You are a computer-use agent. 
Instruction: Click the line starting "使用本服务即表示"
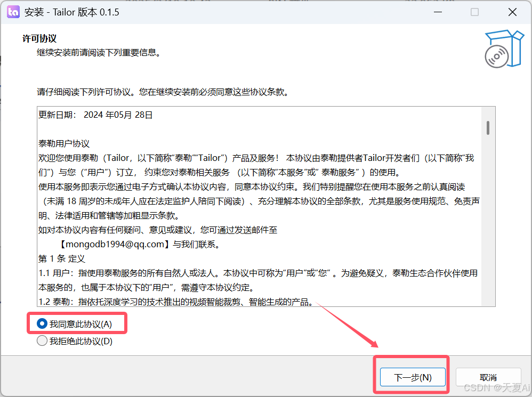252,187
